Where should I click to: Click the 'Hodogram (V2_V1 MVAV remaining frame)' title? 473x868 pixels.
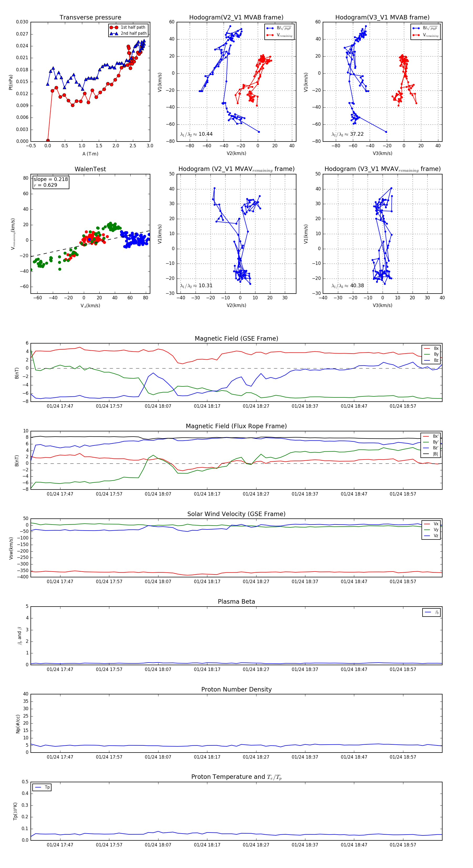[236, 169]
